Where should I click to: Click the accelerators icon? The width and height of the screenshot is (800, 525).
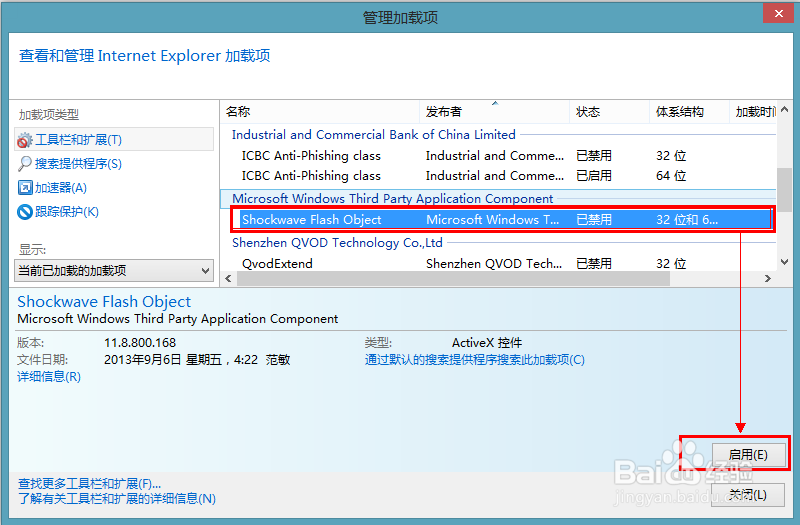coord(24,188)
